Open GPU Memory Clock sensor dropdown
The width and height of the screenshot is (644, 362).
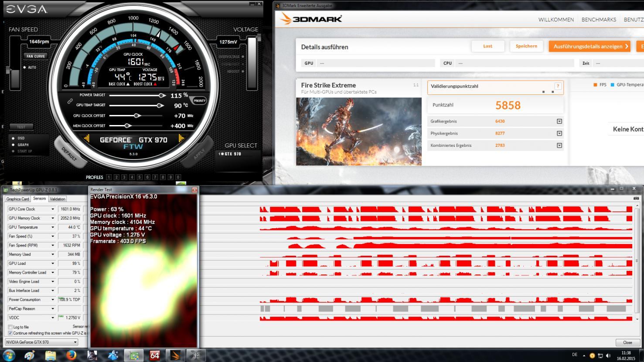53,218
